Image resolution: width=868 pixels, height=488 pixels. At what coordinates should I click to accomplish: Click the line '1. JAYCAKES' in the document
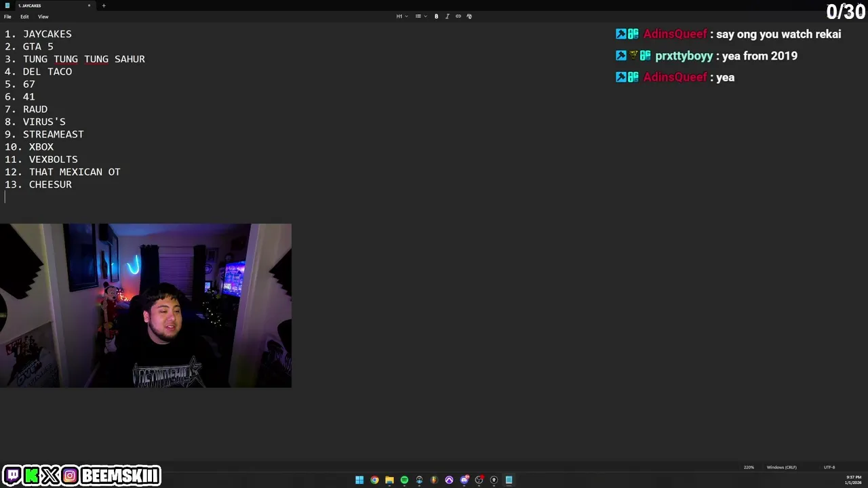point(38,34)
